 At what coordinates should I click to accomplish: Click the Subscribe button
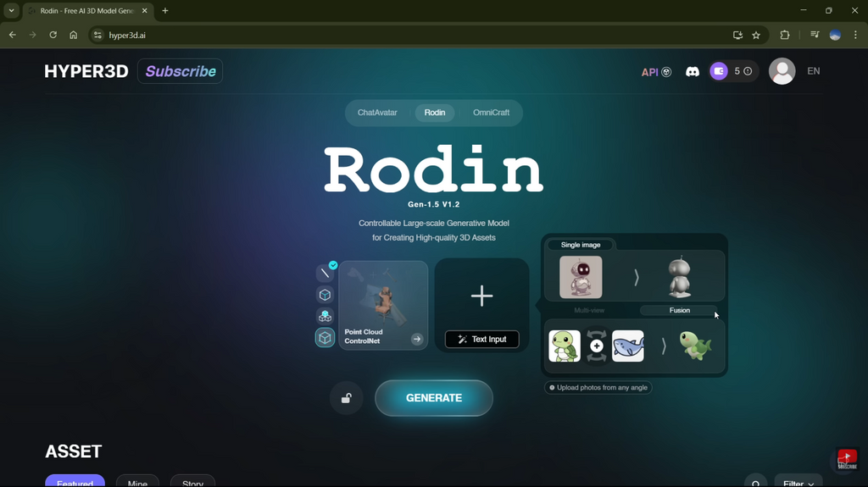tap(181, 71)
